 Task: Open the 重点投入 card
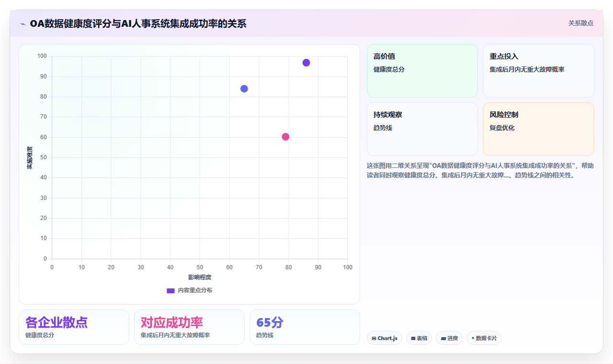click(x=538, y=71)
